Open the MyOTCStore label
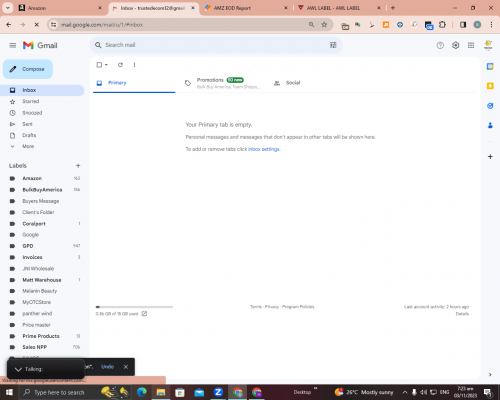Viewport: 500px width, 400px height. [42, 302]
